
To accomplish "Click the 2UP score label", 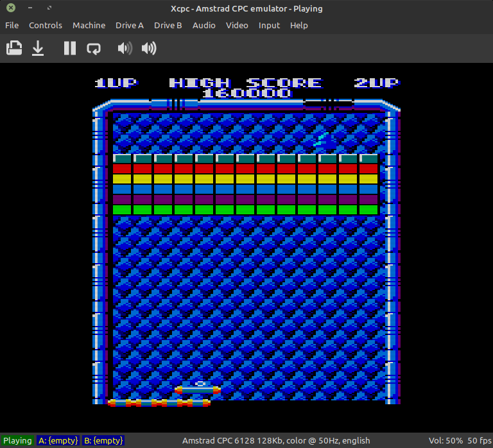I will point(376,83).
